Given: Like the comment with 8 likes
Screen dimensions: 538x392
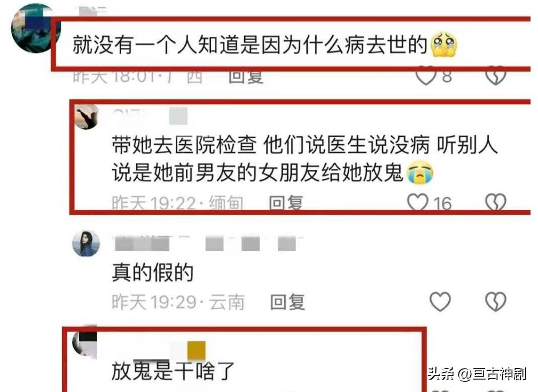Looking at the screenshot, I should [x=425, y=76].
